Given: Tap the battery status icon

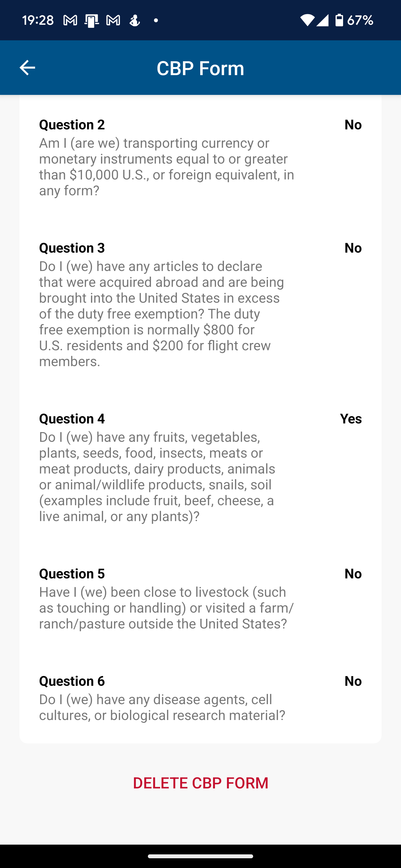Looking at the screenshot, I should pos(339,20).
